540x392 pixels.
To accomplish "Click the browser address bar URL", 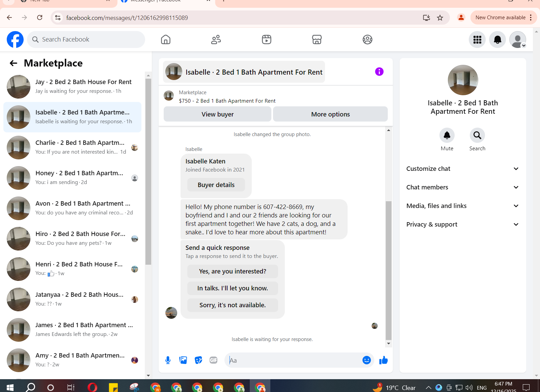I will coord(127,18).
